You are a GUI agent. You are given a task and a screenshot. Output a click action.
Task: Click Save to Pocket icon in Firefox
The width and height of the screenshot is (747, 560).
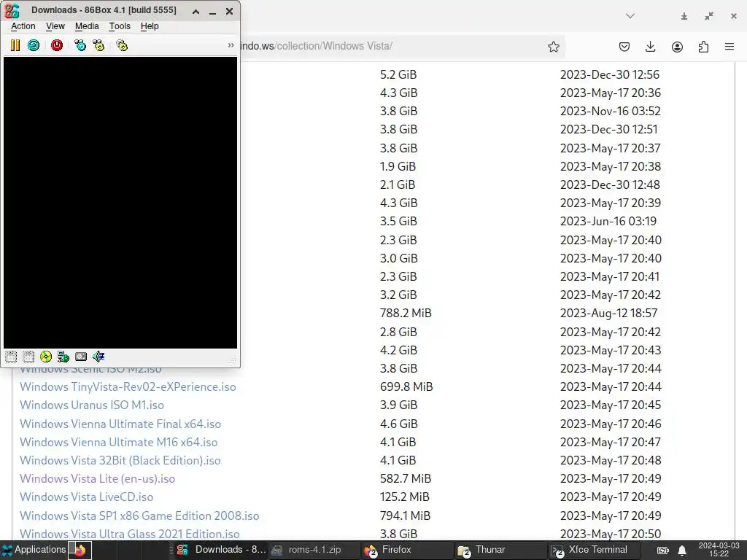tap(624, 46)
